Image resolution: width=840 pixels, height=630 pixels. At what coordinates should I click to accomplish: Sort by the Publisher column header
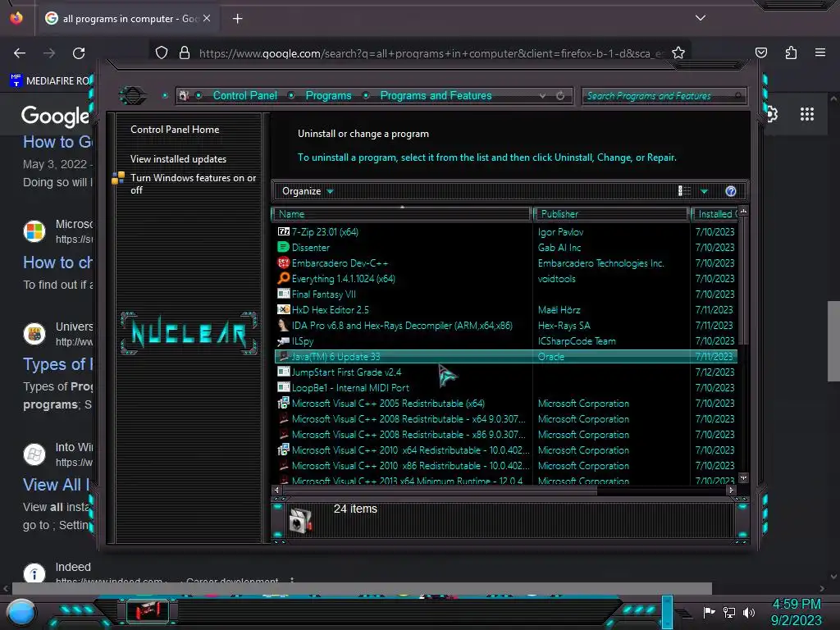click(x=611, y=214)
